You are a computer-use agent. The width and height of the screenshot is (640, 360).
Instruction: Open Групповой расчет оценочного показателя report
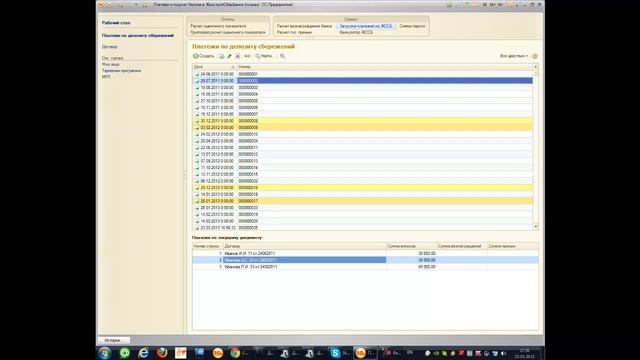click(x=228, y=32)
